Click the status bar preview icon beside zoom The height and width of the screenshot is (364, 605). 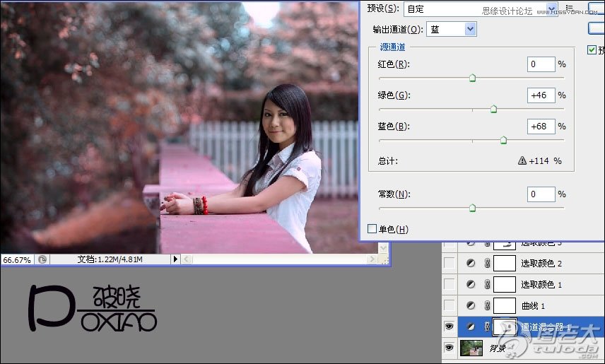[x=42, y=259]
